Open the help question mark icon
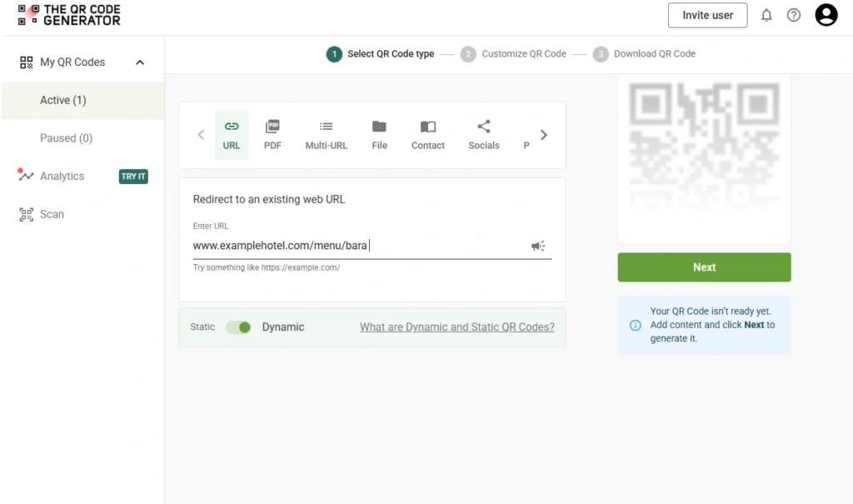Viewport: 853px width, 504px height. (x=794, y=15)
